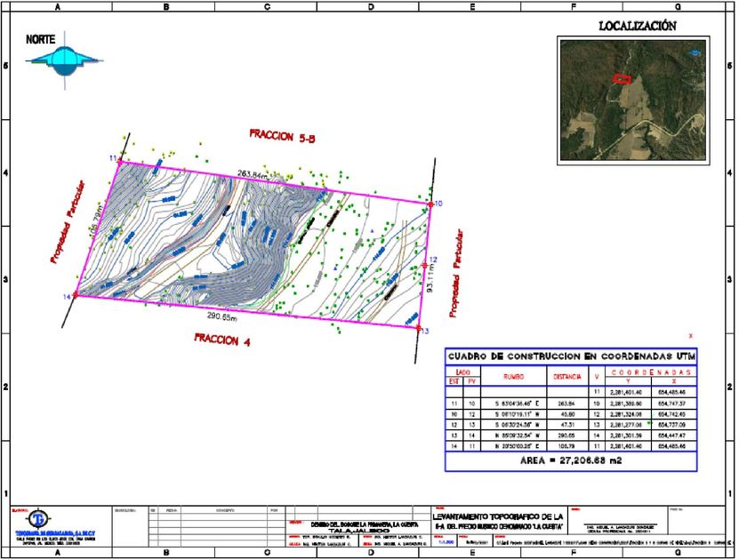Image resolution: width=747 pixels, height=560 pixels.
Task: Select vertex marker 14 on the parcel
Action: 75,296
